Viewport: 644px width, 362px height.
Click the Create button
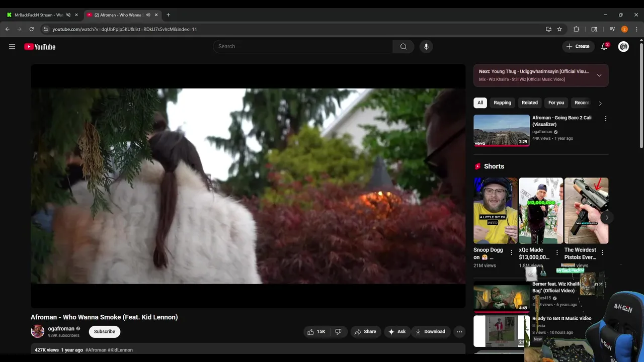pos(578,46)
